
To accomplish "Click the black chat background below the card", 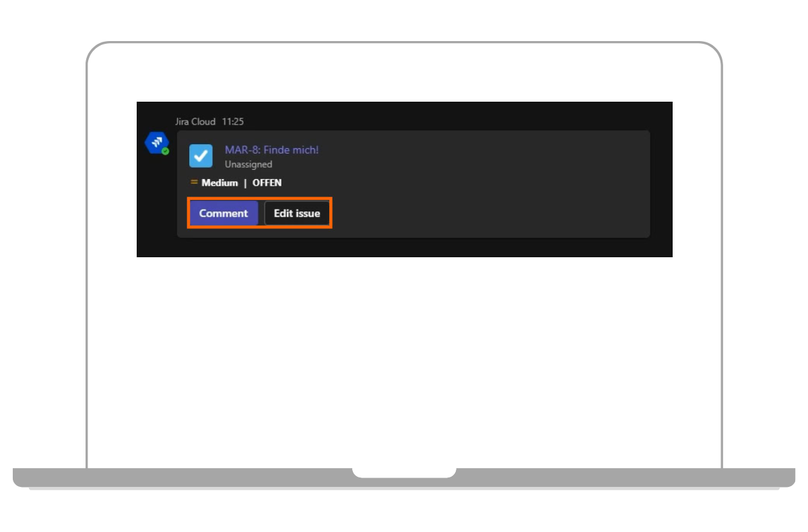I will tap(404, 247).
